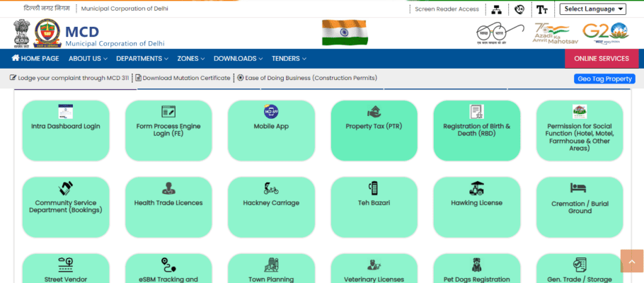
Task: Click the Geo Tag Property button
Action: coord(604,79)
